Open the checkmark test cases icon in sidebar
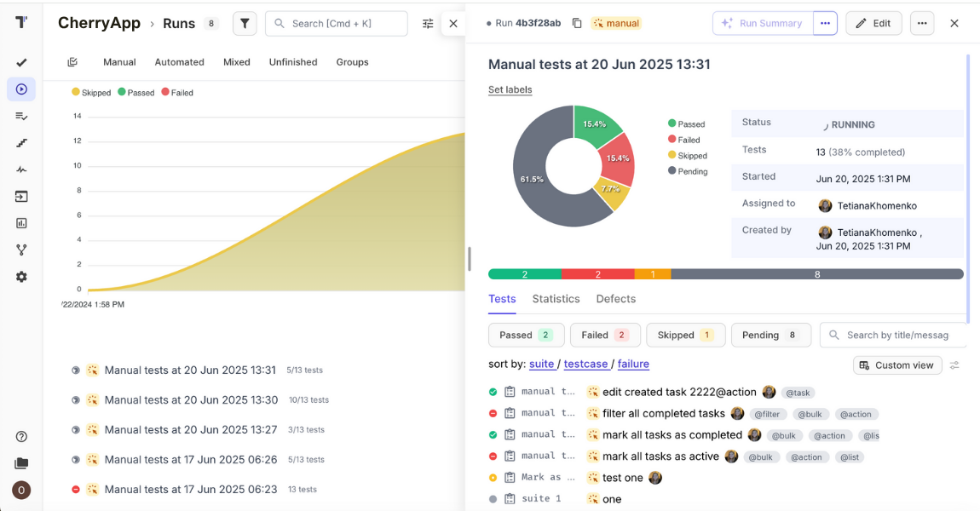The height and width of the screenshot is (511, 980). click(x=21, y=62)
